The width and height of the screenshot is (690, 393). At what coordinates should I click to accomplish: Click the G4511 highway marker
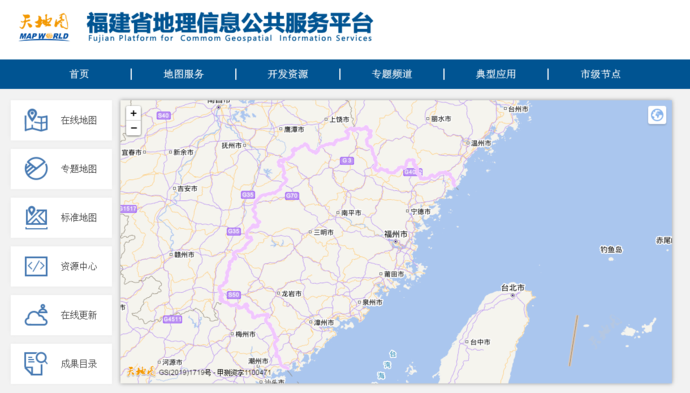click(x=172, y=319)
